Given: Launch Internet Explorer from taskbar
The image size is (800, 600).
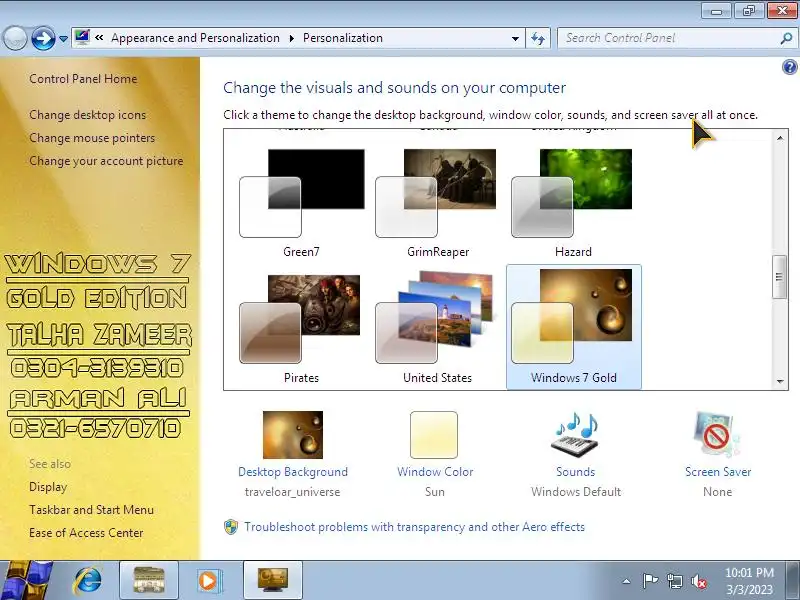Looking at the screenshot, I should tap(88, 580).
